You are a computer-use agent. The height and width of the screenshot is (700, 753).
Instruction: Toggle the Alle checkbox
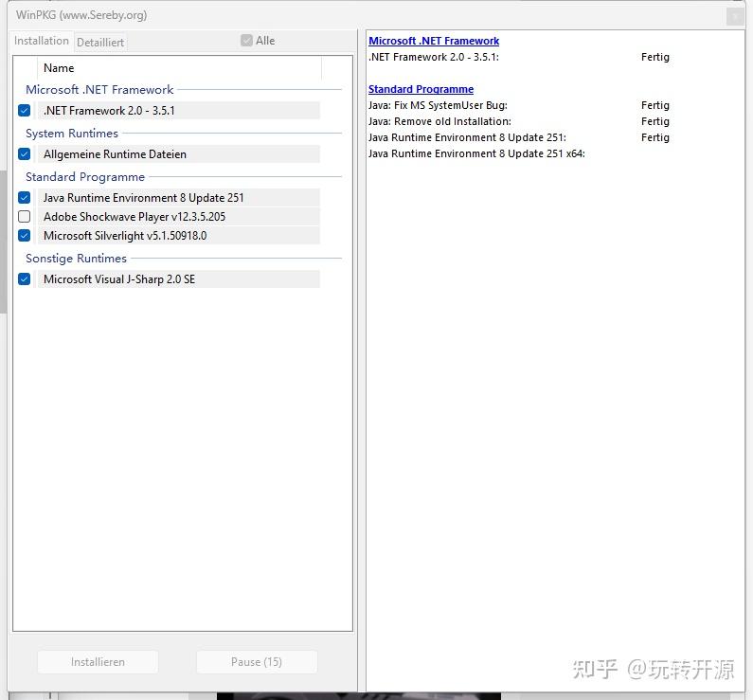pos(246,41)
